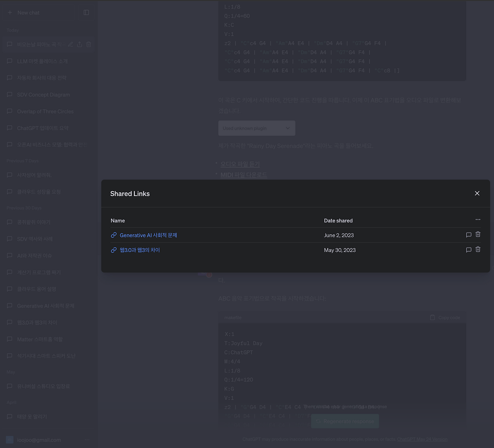Open the 클라우드 성장율 요청 chat
494x448 pixels.
click(x=48, y=192)
